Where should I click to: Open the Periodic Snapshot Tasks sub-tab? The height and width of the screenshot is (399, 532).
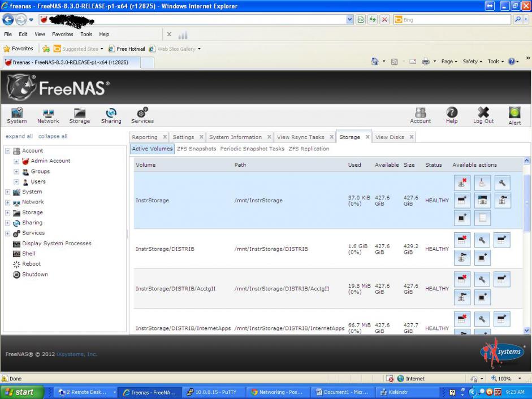click(x=252, y=149)
